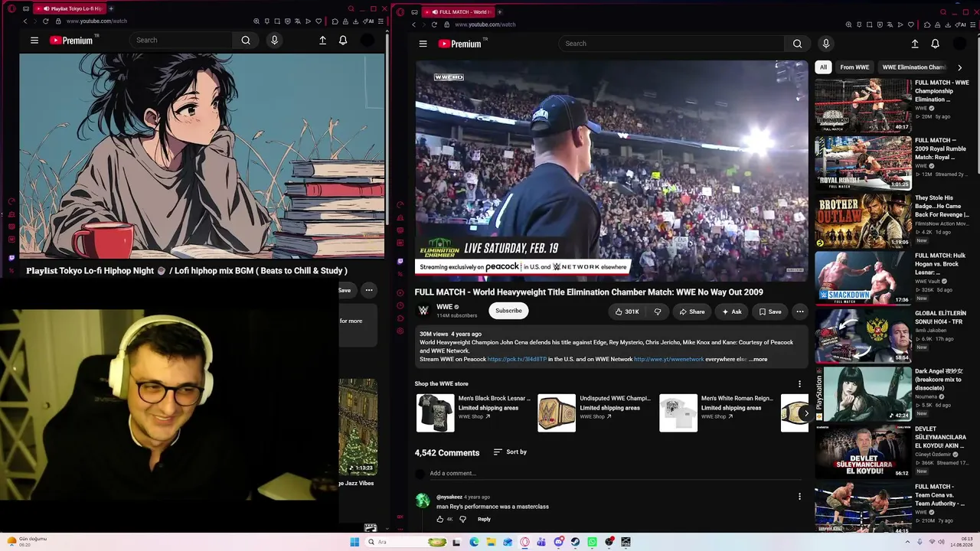980x551 pixels.
Task: Click the Ask button under the video
Action: [x=731, y=311]
